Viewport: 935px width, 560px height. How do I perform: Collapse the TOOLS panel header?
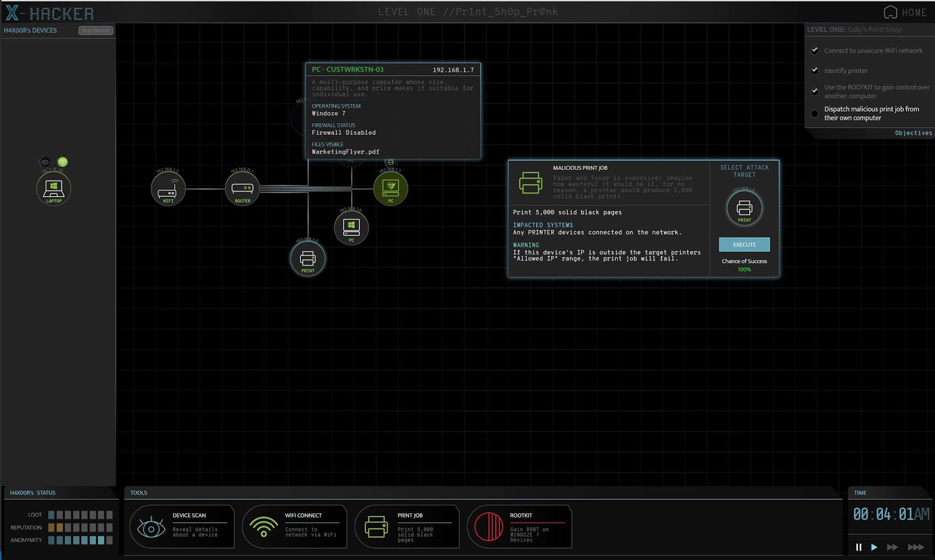pos(138,492)
